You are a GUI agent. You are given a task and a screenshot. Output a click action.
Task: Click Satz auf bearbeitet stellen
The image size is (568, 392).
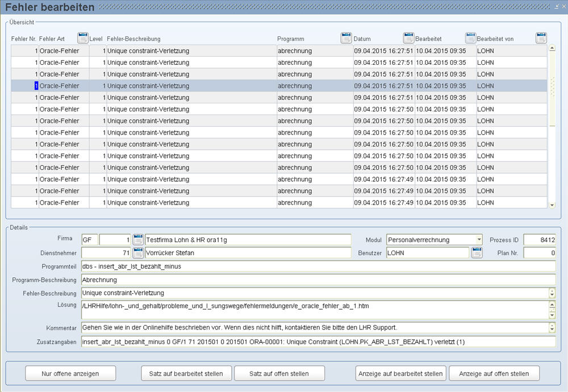[186, 373]
